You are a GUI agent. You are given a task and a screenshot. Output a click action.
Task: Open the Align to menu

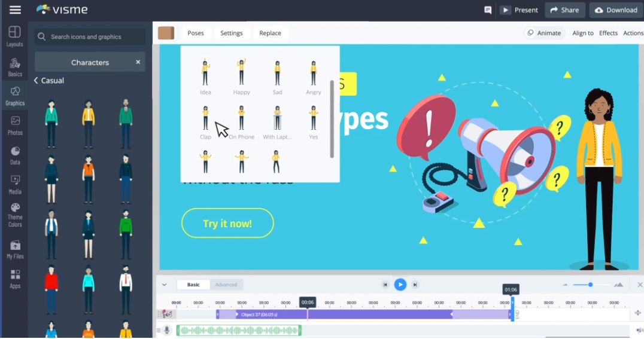[583, 33]
